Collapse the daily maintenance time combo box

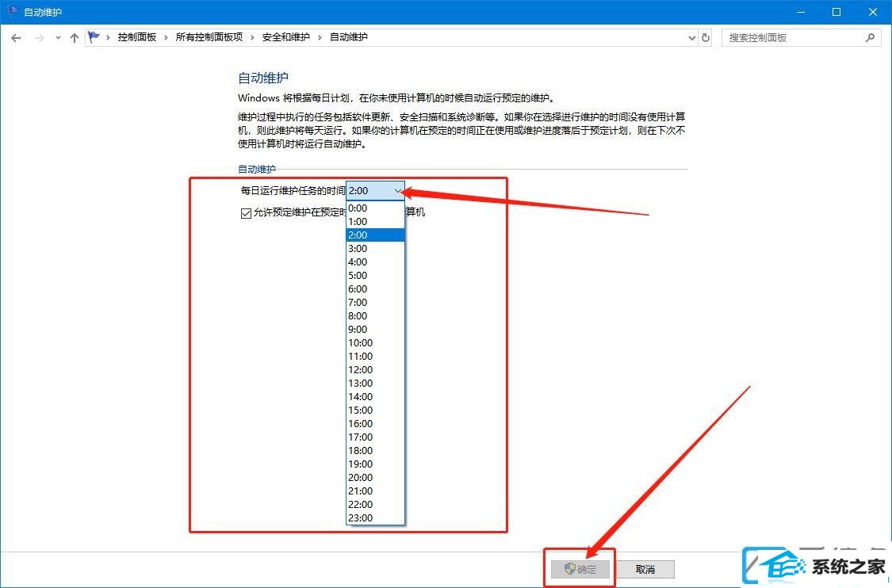coord(376,190)
